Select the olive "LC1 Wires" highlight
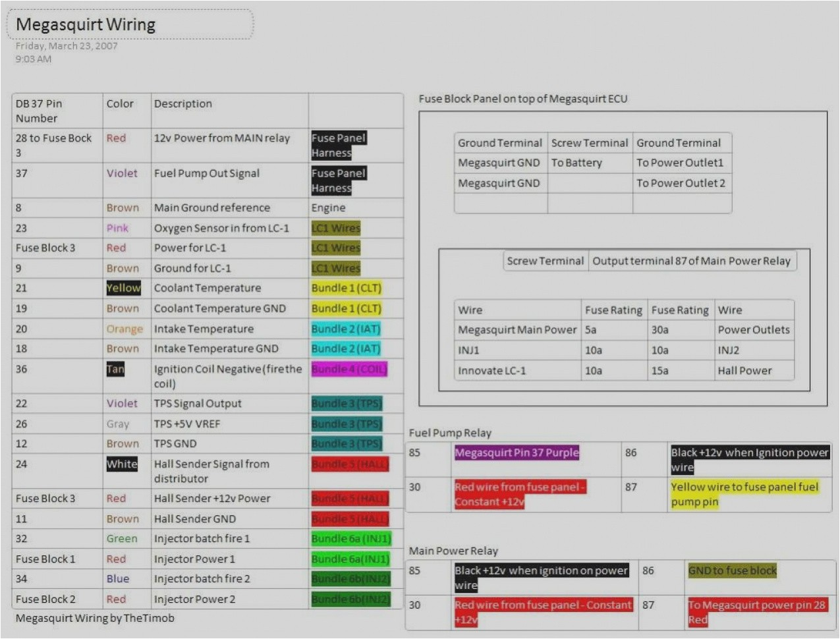 337,227
